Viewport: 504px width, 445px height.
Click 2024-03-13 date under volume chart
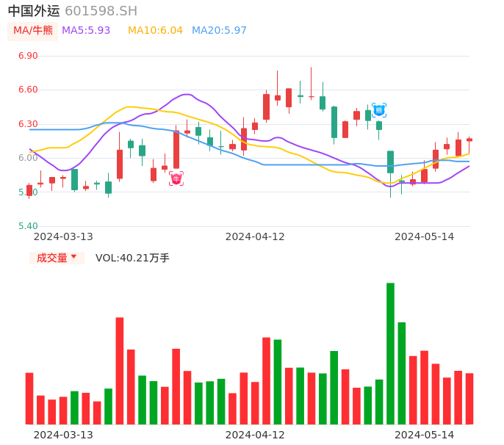click(63, 435)
